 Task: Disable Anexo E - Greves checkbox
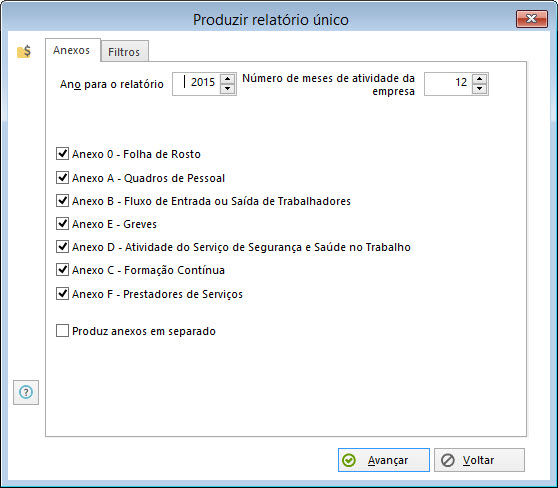pos(62,224)
